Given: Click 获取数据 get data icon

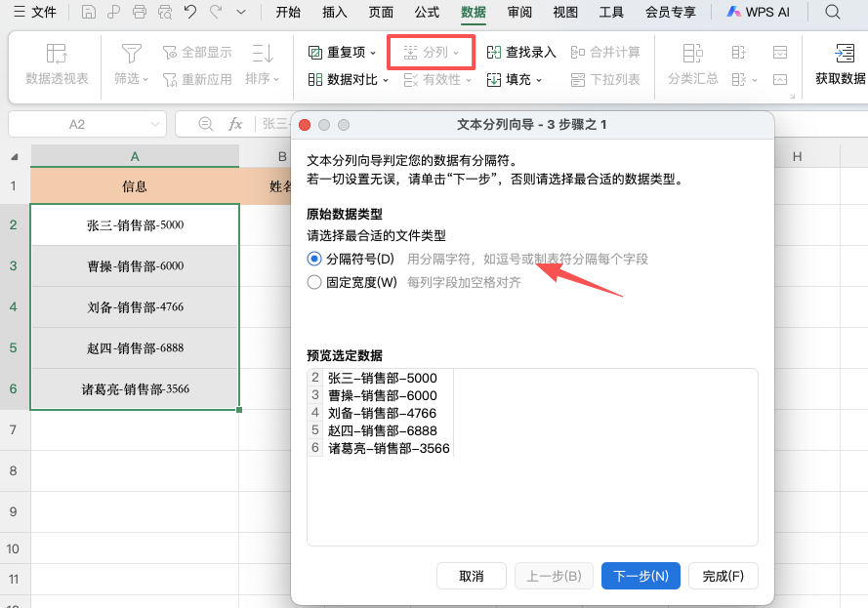Looking at the screenshot, I should (x=841, y=64).
